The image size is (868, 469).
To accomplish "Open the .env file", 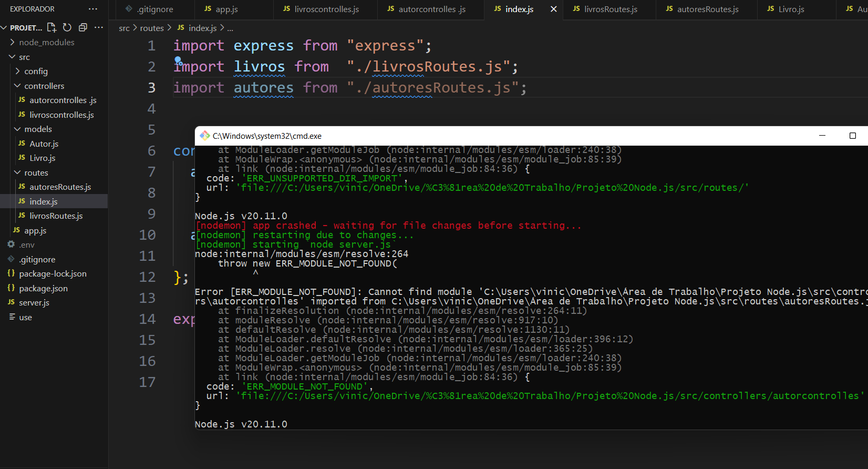I will 54,244.
